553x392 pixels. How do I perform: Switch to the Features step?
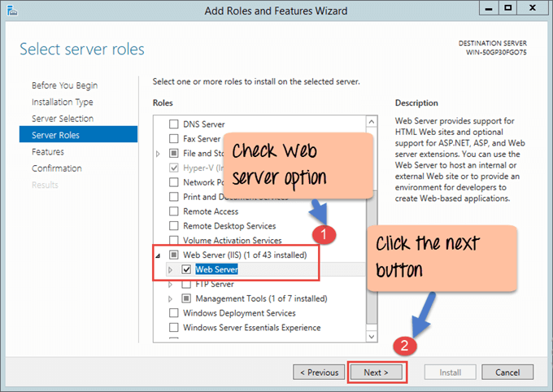(47, 152)
